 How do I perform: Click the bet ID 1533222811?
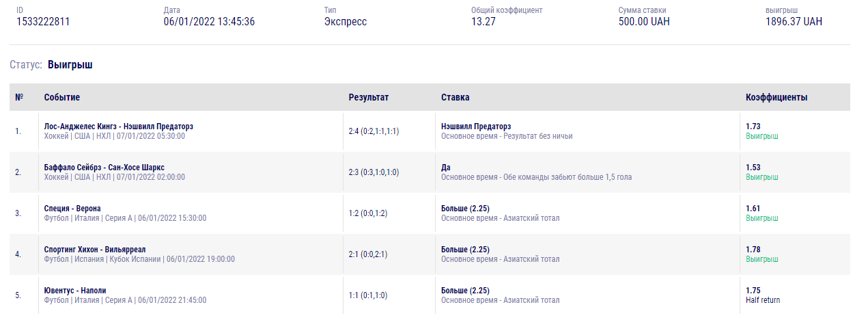pos(43,22)
